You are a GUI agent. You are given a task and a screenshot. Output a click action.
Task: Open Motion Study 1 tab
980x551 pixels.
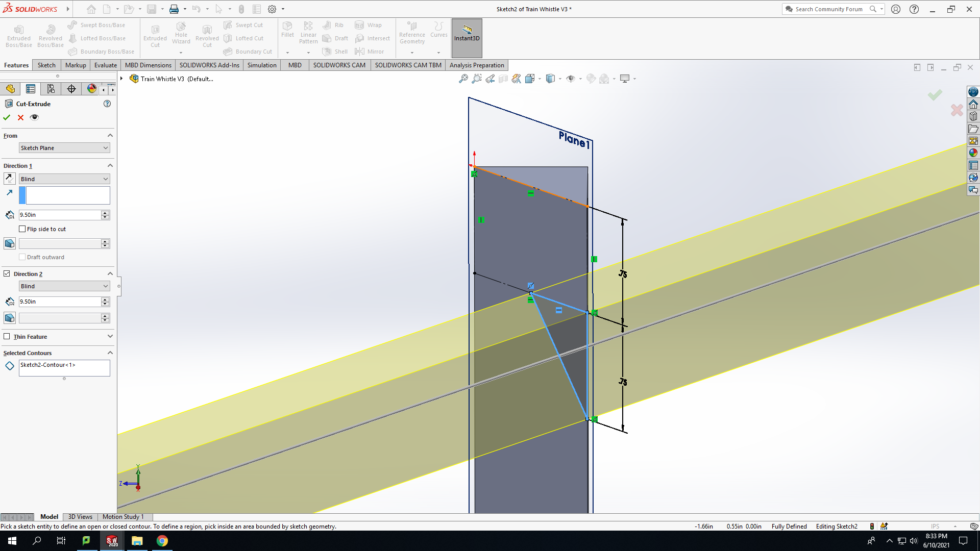(x=123, y=517)
